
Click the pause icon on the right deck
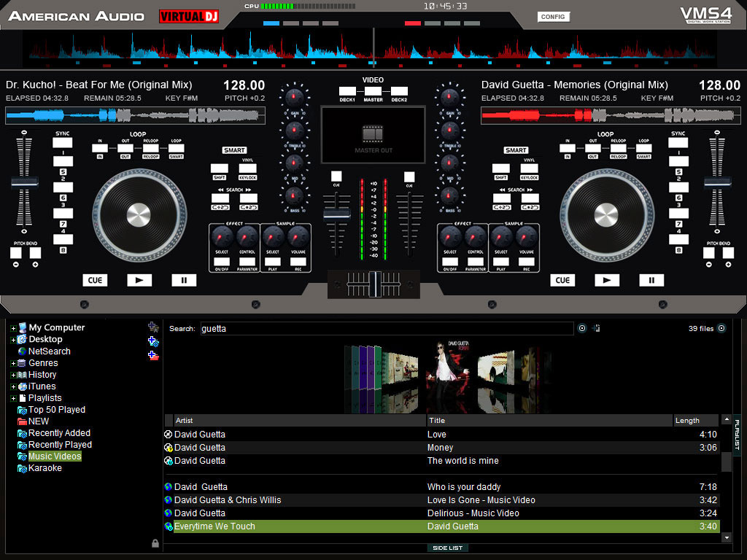[651, 280]
